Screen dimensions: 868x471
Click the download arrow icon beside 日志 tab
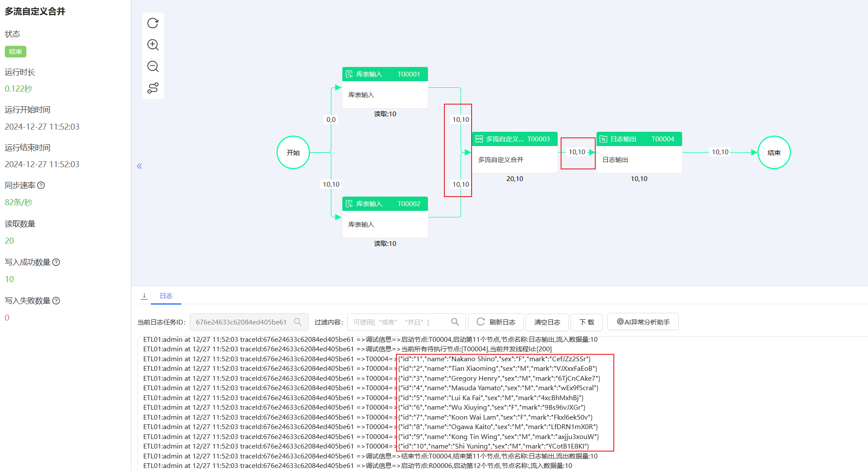coord(144,296)
